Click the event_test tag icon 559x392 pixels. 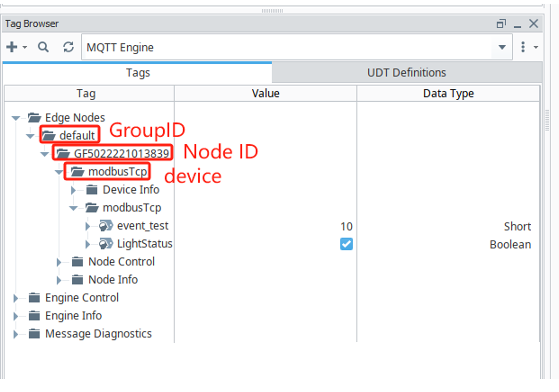106,226
